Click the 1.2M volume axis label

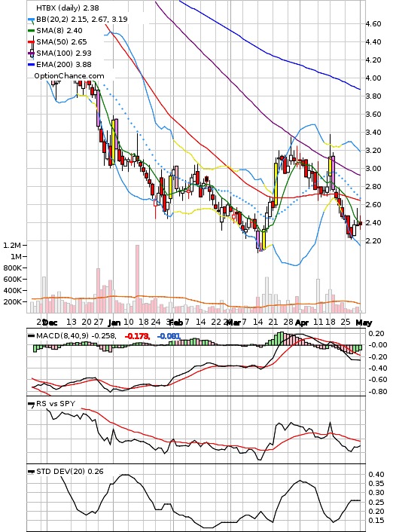click(x=12, y=246)
